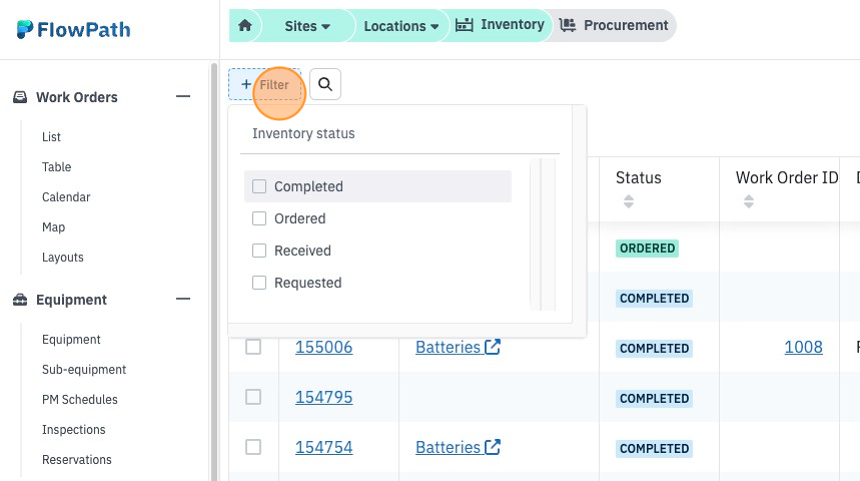860x481 pixels.
Task: Tick the Completed filter checkbox
Action: click(259, 186)
